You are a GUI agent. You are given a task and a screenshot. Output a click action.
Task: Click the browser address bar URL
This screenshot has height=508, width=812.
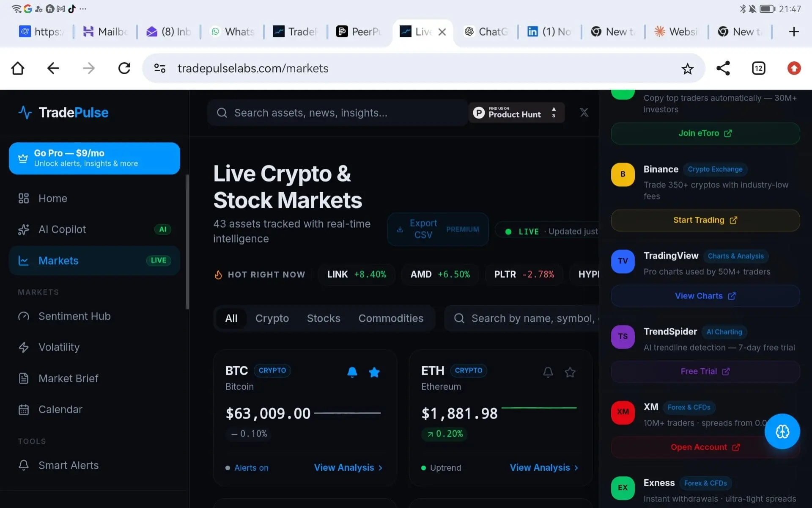pyautogui.click(x=253, y=68)
